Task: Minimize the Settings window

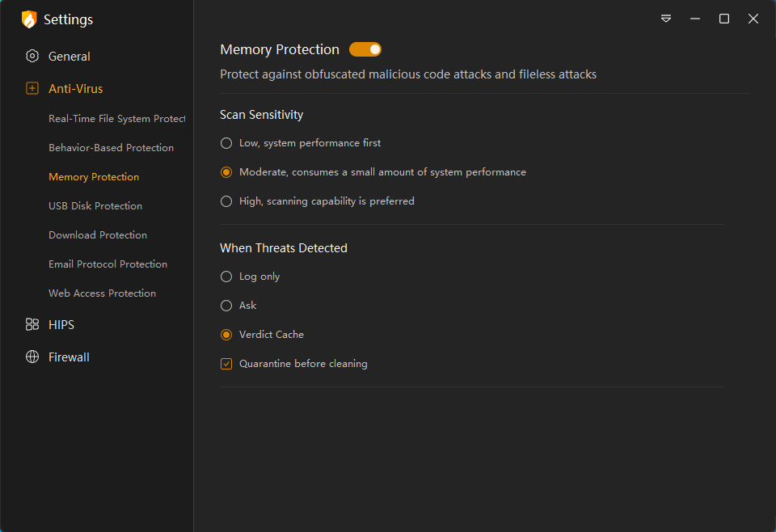Action: click(x=694, y=19)
